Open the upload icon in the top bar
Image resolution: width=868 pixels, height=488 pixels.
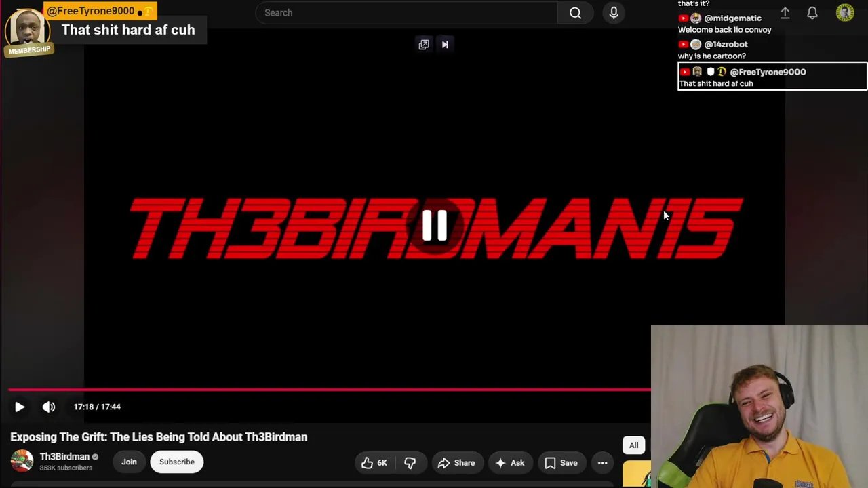[785, 13]
